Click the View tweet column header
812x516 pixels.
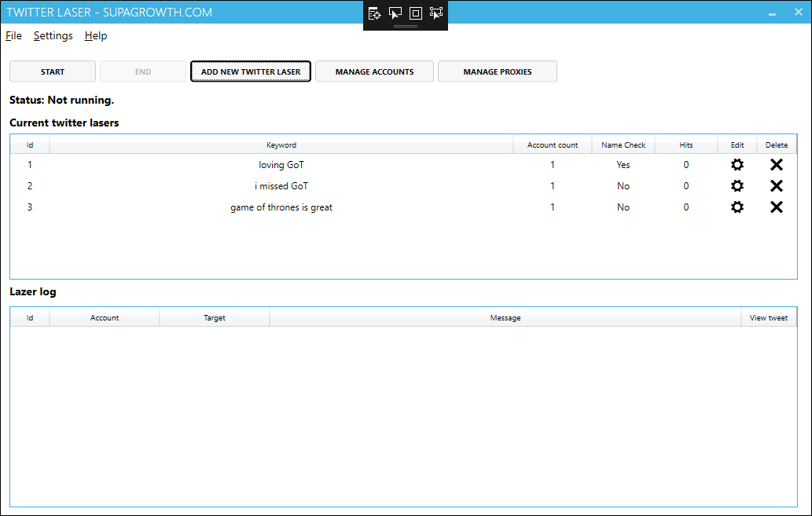click(769, 318)
